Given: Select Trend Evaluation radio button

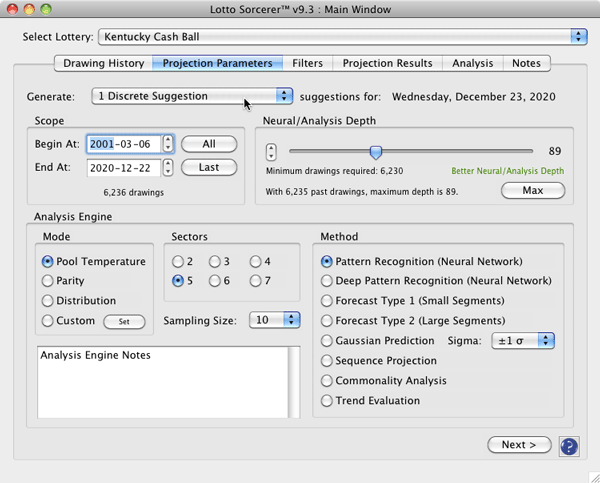Looking at the screenshot, I should (x=327, y=401).
